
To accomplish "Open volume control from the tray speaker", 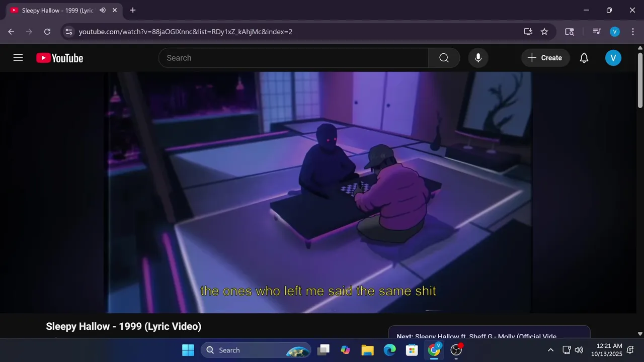I will pyautogui.click(x=579, y=350).
